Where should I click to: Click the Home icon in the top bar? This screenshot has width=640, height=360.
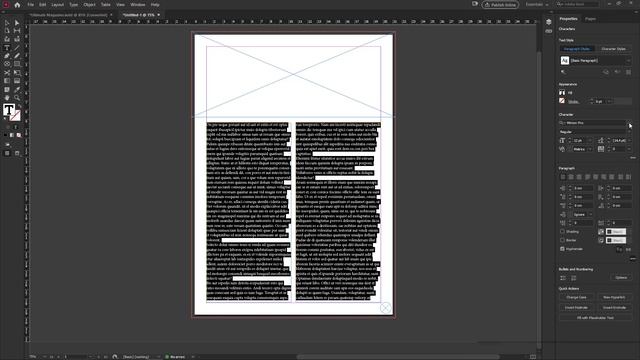point(17,5)
